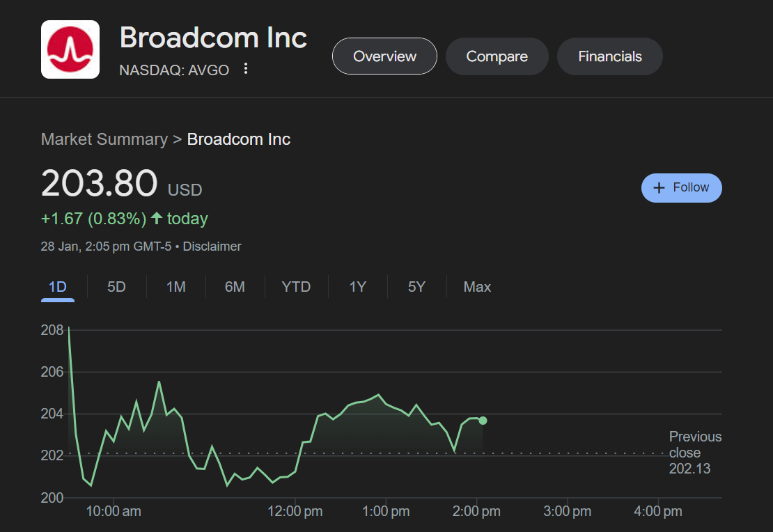Screen dimensions: 773x532
Task: Select the Overview pill
Action: 384,56
